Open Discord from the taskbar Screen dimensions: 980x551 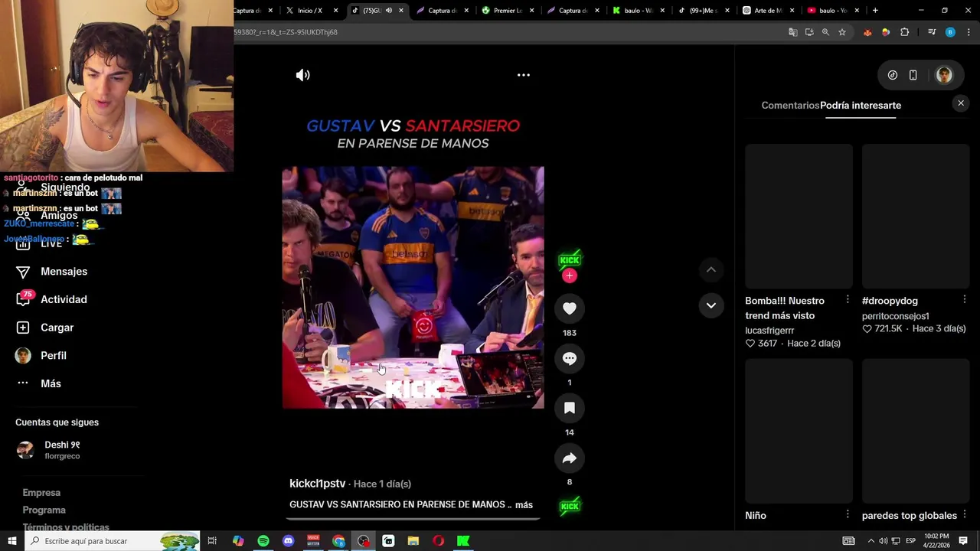coord(289,541)
